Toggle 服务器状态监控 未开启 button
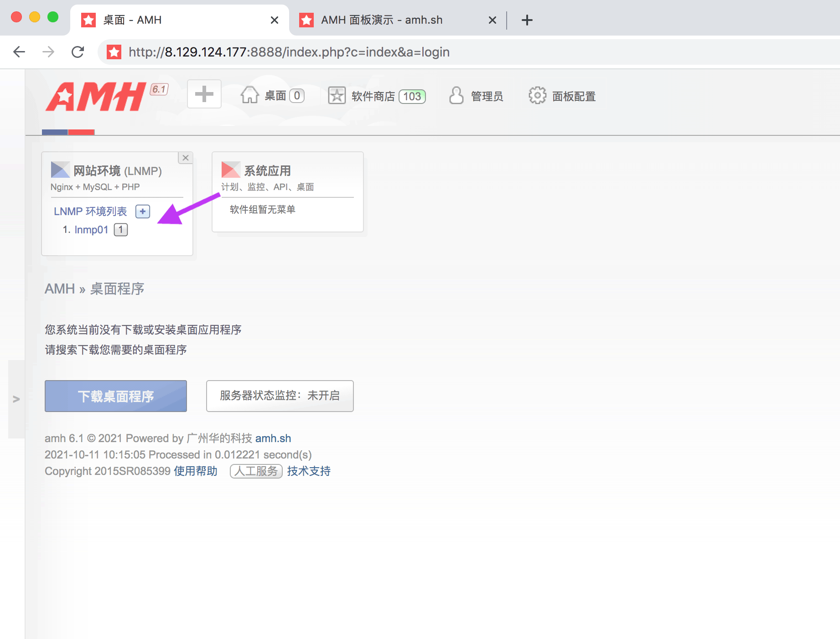840x639 pixels. pyautogui.click(x=280, y=396)
